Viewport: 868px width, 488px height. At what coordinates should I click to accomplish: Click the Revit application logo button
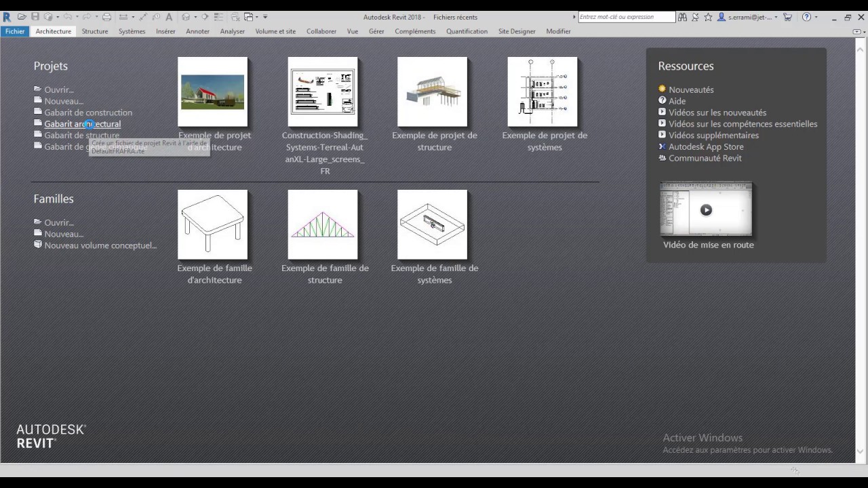click(7, 17)
